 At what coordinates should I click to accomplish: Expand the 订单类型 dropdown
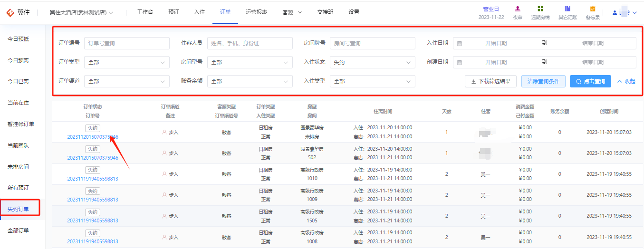[127, 62]
